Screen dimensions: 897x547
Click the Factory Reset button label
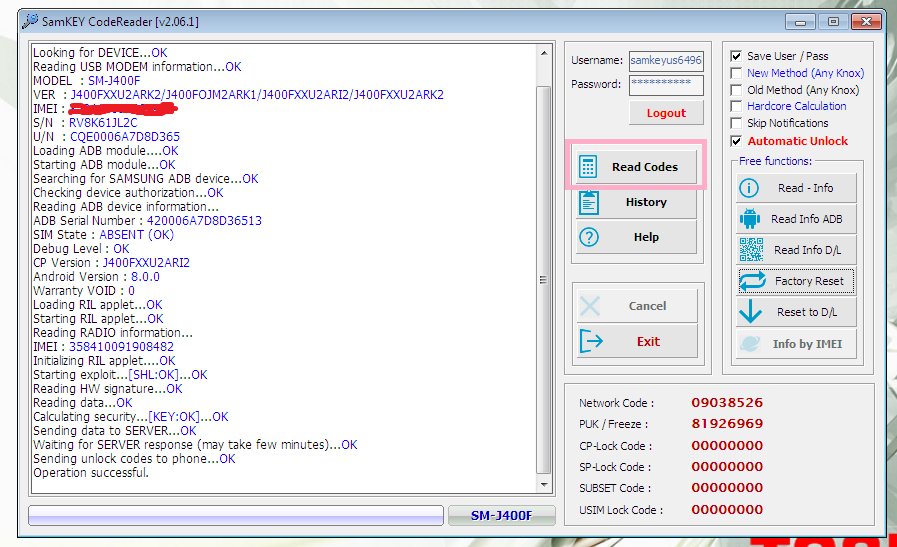[809, 281]
